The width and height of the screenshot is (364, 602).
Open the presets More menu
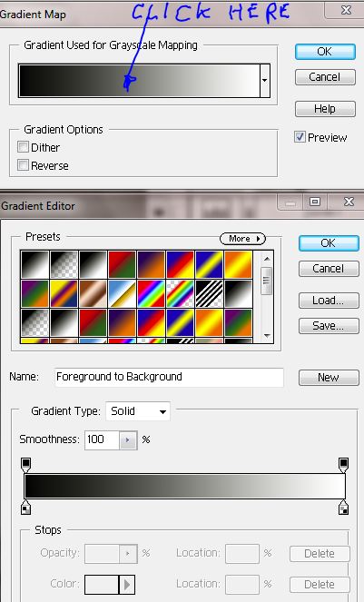242,239
